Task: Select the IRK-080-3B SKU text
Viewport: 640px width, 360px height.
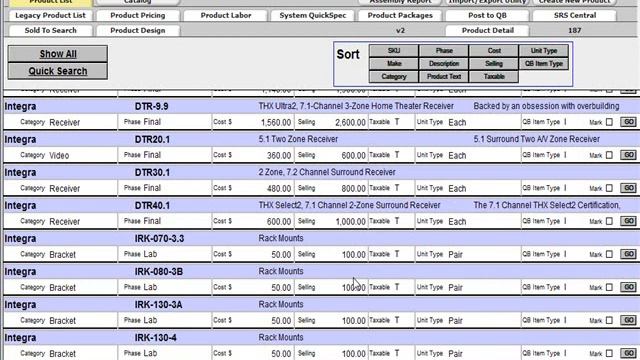Action: tap(159, 272)
